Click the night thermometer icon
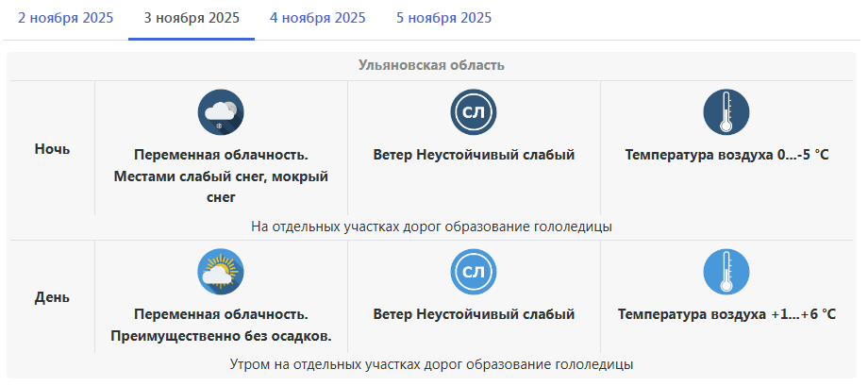 point(726,112)
